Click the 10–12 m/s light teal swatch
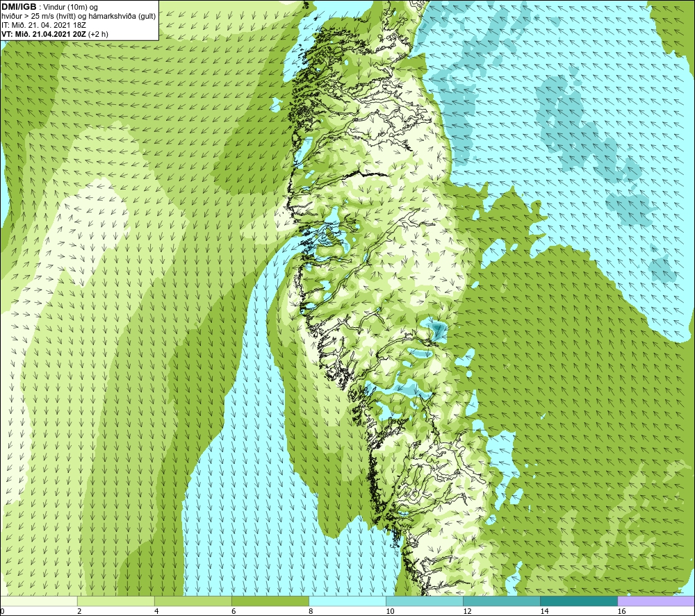This screenshot has height=616, width=695. tap(425, 601)
